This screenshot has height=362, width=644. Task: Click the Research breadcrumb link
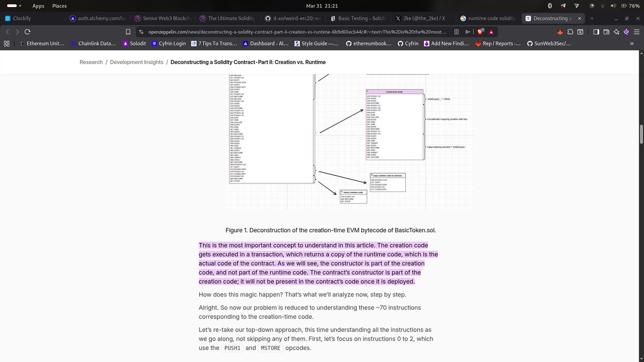coord(91,62)
